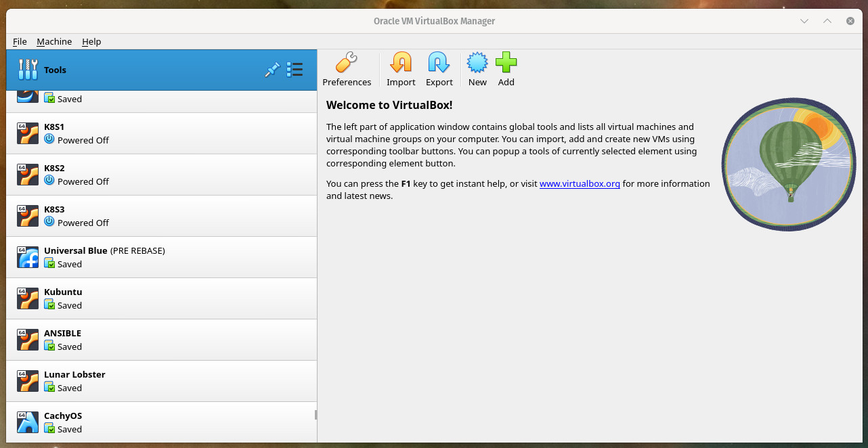Open the Help menu
This screenshot has height=448, width=868.
[x=91, y=41]
